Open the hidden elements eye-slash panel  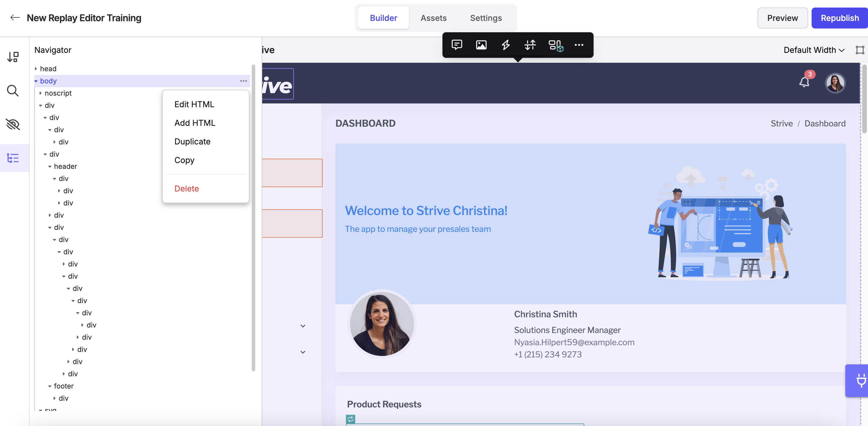pyautogui.click(x=13, y=124)
